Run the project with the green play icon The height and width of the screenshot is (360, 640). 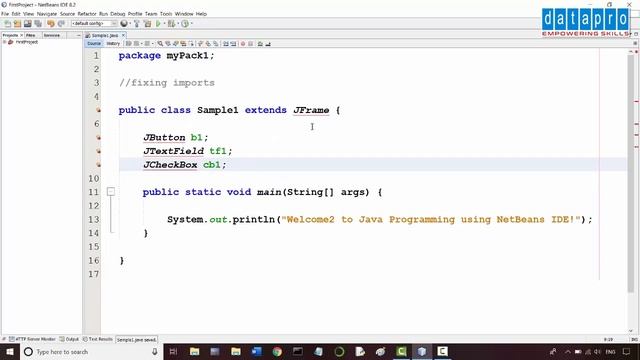pos(158,24)
